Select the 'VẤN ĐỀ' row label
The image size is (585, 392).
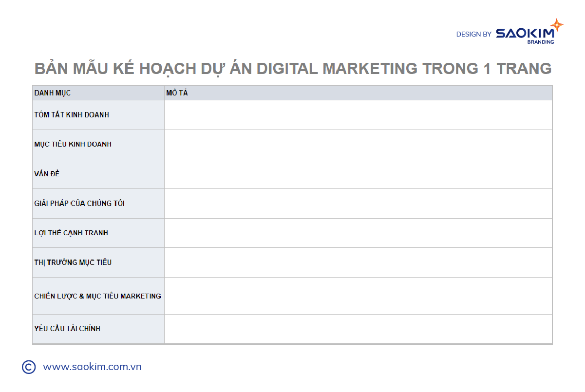pos(47,173)
